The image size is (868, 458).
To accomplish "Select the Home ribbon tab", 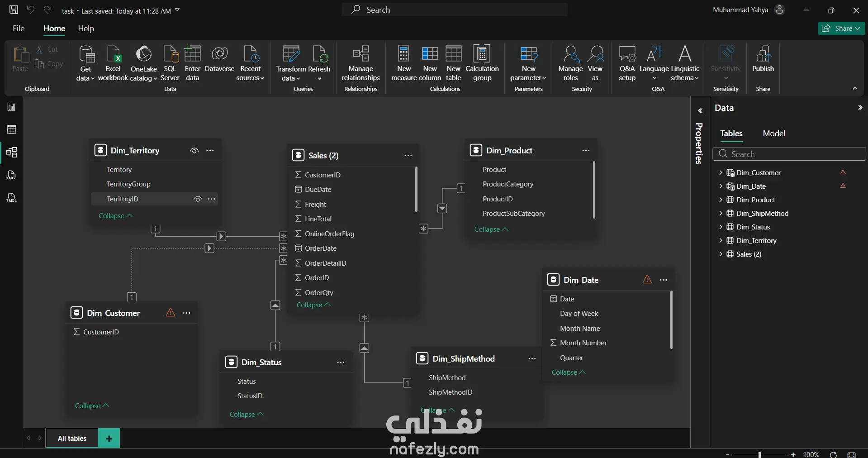I will tap(54, 29).
